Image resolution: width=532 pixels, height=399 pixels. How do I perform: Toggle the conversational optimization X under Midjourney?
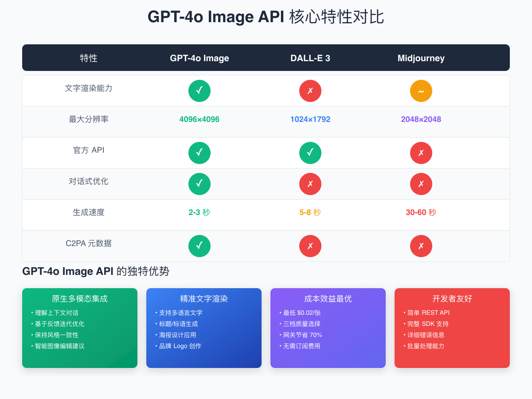coord(421,184)
